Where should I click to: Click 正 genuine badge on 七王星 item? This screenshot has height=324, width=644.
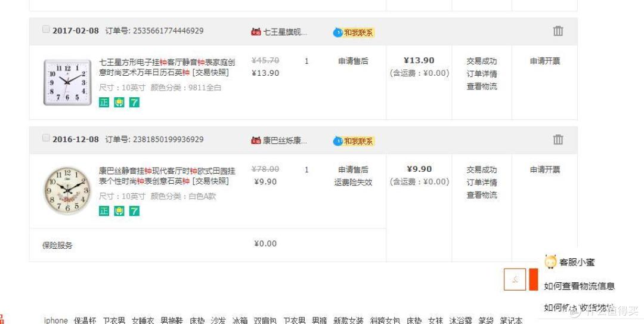[x=104, y=102]
